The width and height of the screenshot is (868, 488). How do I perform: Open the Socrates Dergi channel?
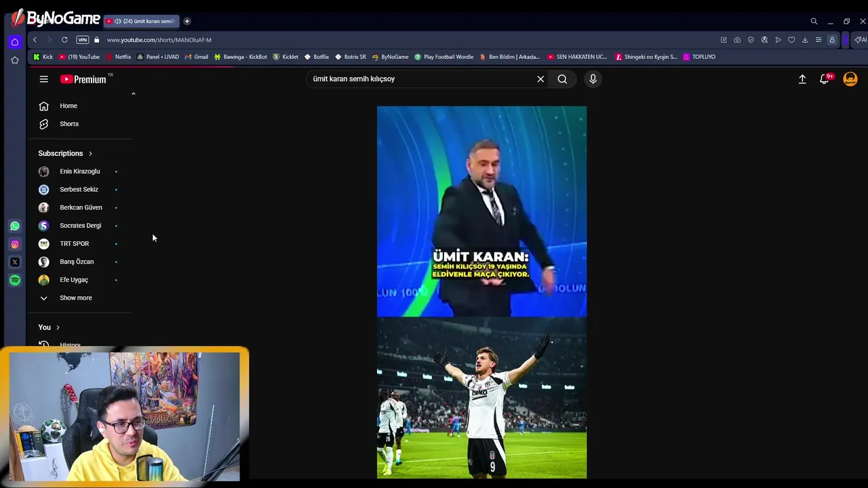point(79,226)
